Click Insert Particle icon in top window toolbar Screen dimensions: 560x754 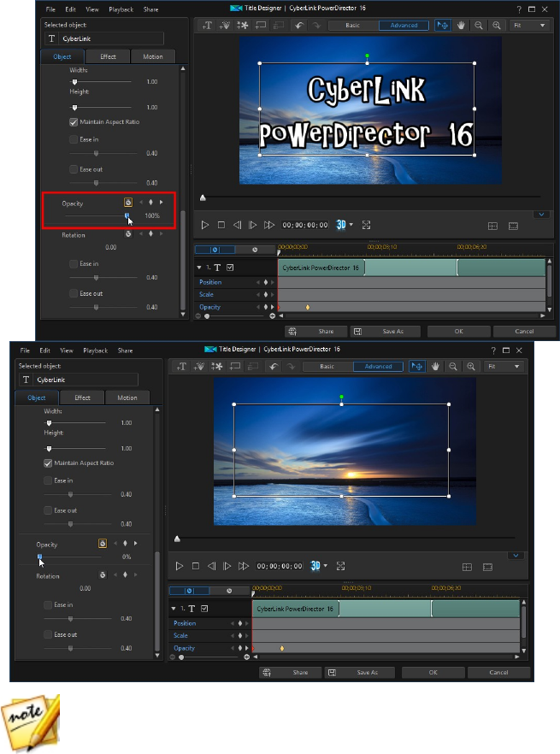click(x=225, y=26)
